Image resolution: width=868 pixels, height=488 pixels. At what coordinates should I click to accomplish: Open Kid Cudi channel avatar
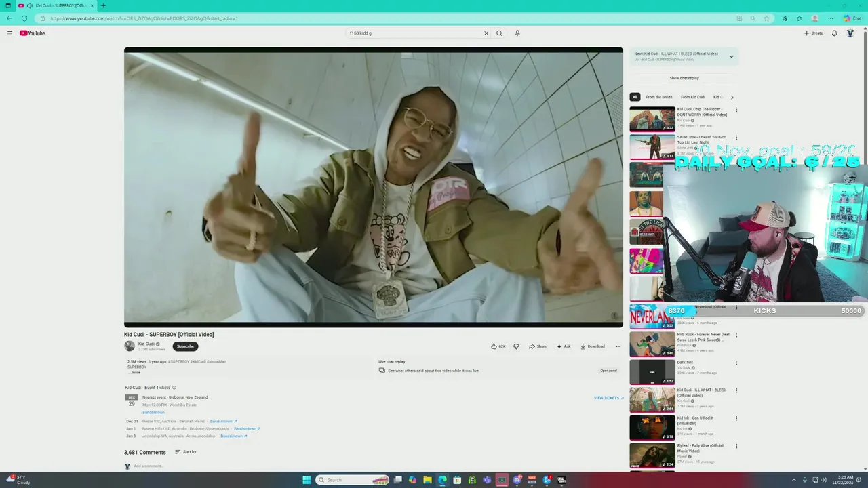pyautogui.click(x=130, y=346)
